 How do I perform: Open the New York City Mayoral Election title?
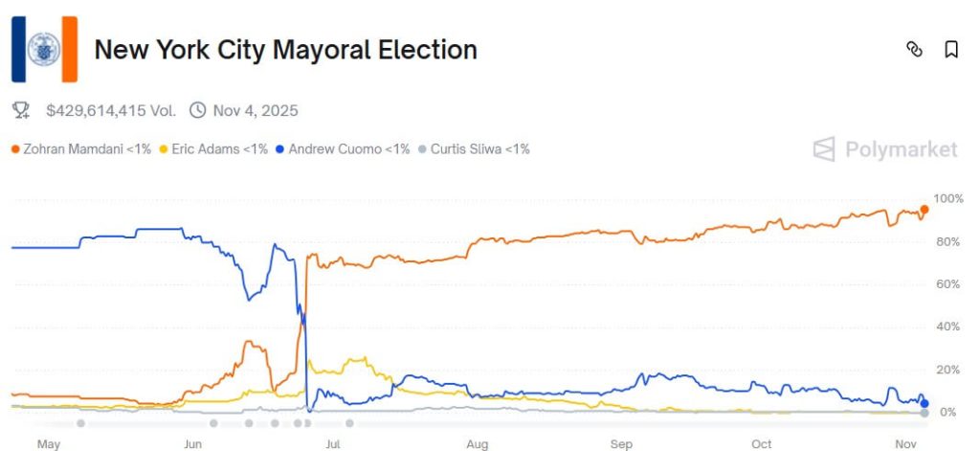tap(285, 50)
